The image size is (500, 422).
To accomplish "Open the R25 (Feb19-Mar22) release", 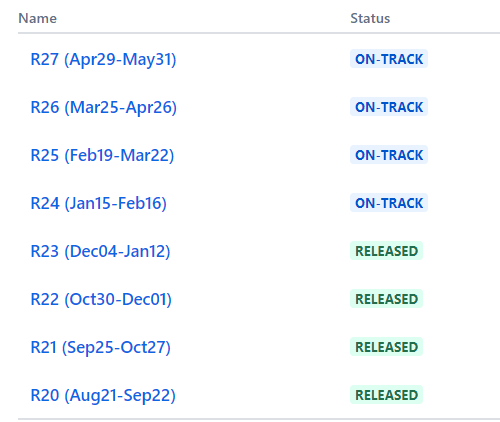I will point(102,155).
